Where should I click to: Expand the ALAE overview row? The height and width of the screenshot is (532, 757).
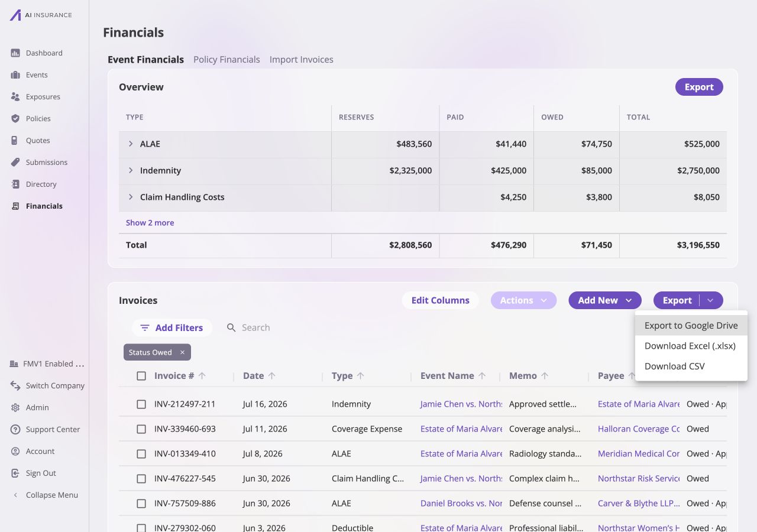[131, 144]
